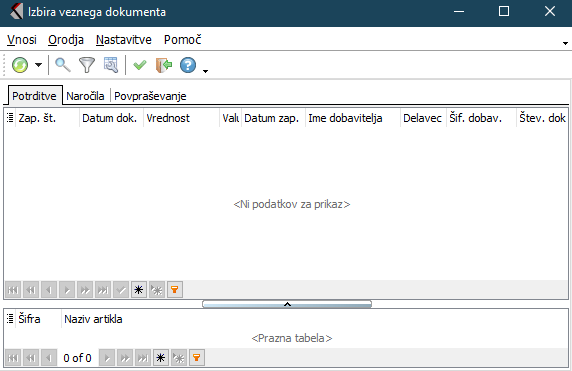Open the Orodja menu
The image size is (572, 371).
point(66,39)
